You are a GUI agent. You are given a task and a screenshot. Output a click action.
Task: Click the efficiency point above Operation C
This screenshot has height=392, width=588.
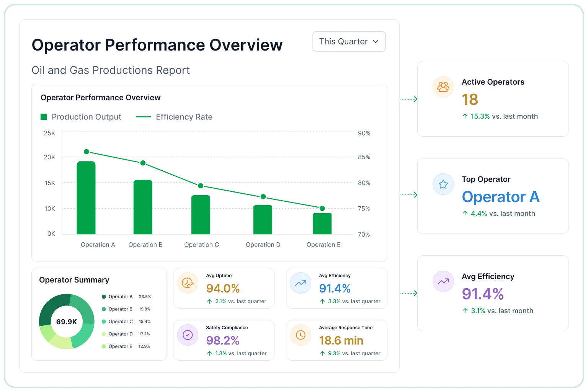201,186
